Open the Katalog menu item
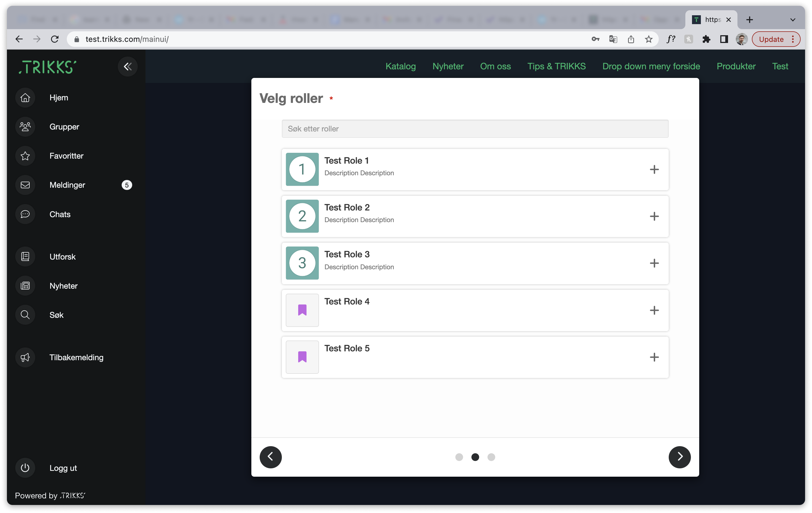 pos(401,66)
